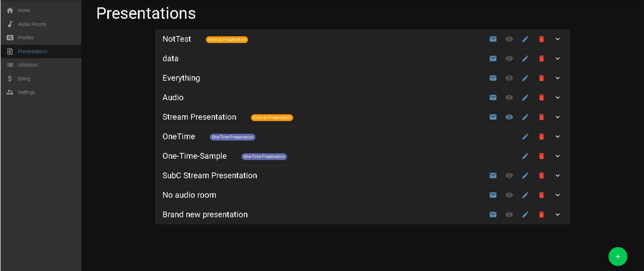The image size is (644, 271).
Task: Click the Internal Presentation badge on NotTest
Action: (227, 39)
